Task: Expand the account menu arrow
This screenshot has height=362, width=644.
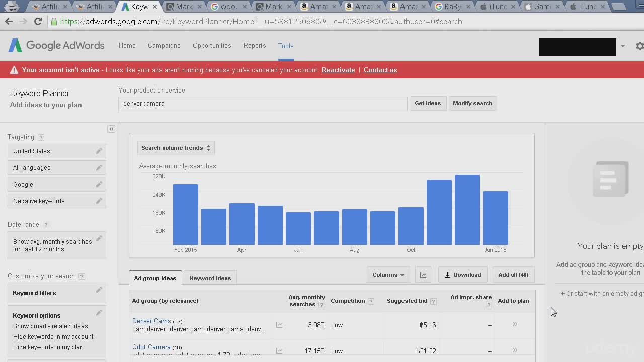Action: pos(622,46)
